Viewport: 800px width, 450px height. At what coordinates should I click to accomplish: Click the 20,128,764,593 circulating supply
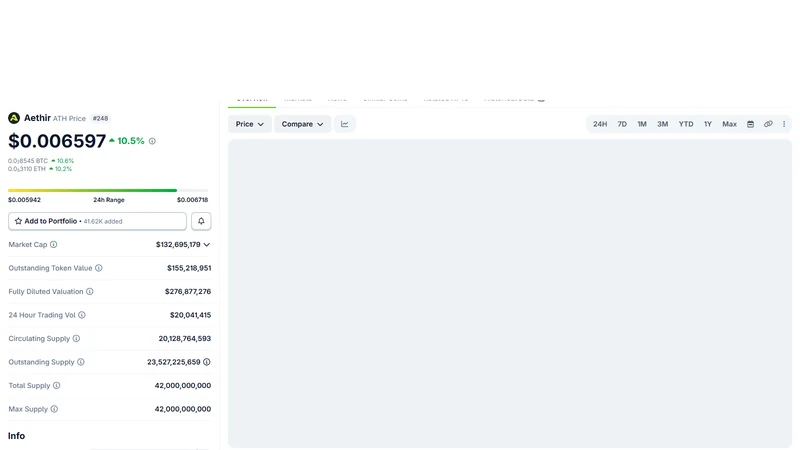pos(185,338)
